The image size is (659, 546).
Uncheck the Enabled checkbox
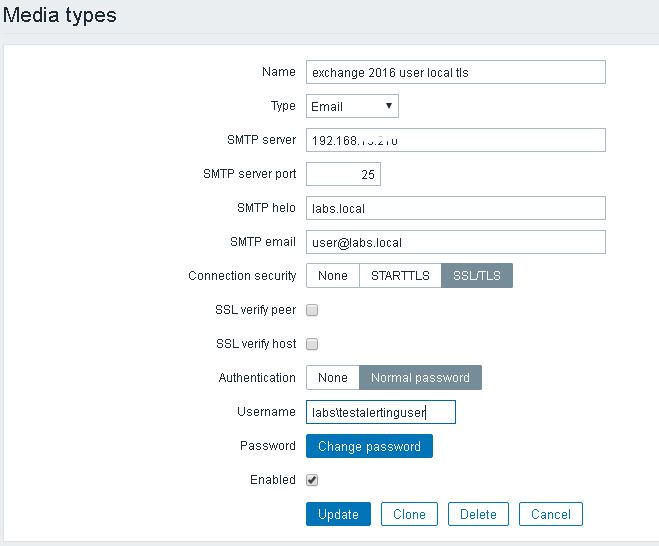click(312, 480)
